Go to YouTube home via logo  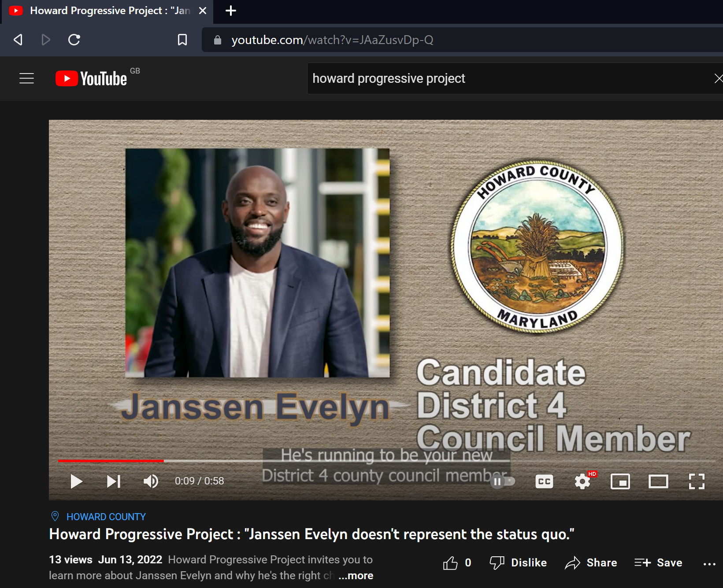pyautogui.click(x=92, y=78)
